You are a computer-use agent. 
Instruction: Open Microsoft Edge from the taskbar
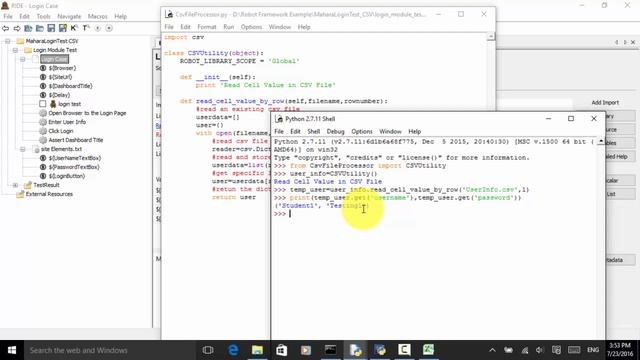[233, 350]
